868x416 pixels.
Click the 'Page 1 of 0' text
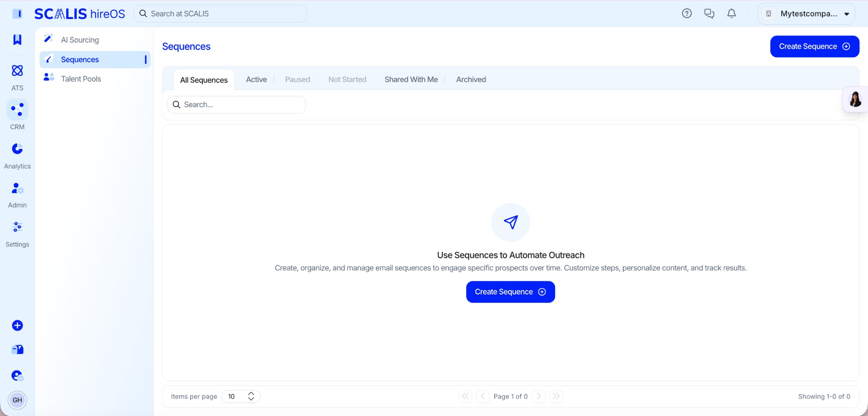(x=510, y=396)
